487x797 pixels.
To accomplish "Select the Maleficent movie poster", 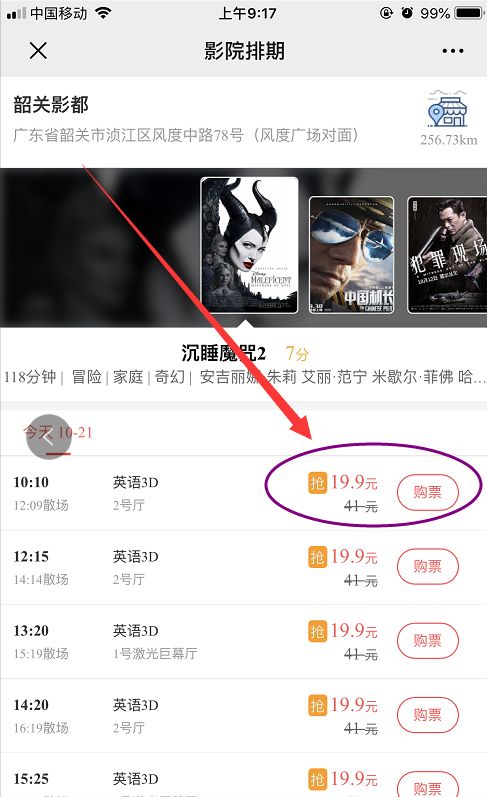I will pyautogui.click(x=249, y=245).
